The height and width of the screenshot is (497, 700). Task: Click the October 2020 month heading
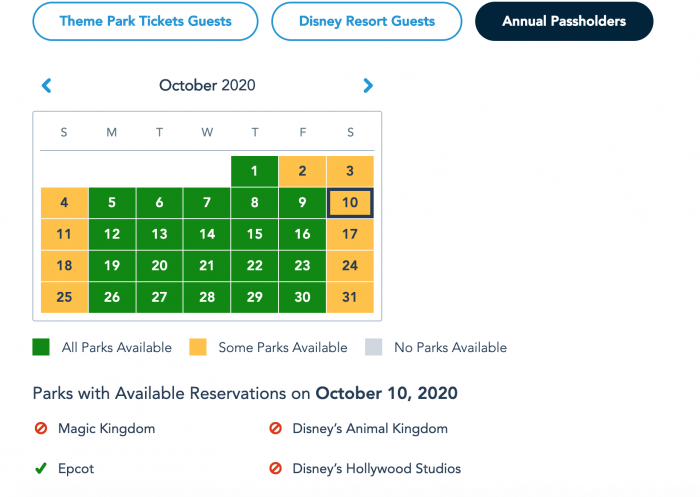coord(207,85)
